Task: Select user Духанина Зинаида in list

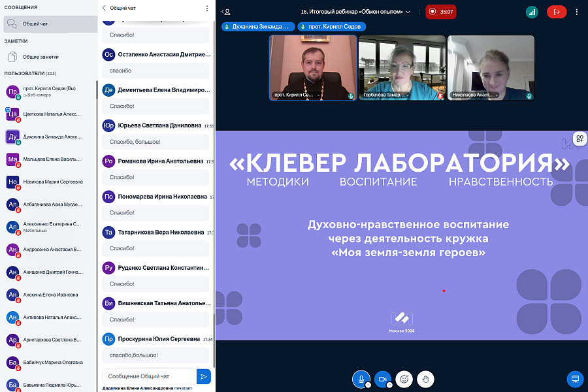Action: click(49, 137)
